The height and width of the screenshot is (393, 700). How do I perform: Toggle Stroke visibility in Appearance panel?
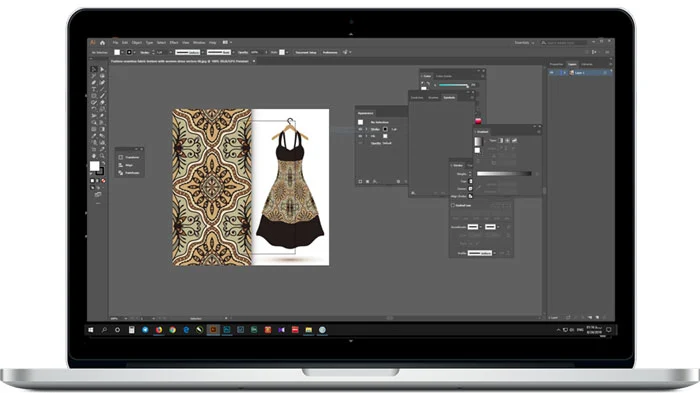[x=360, y=129]
